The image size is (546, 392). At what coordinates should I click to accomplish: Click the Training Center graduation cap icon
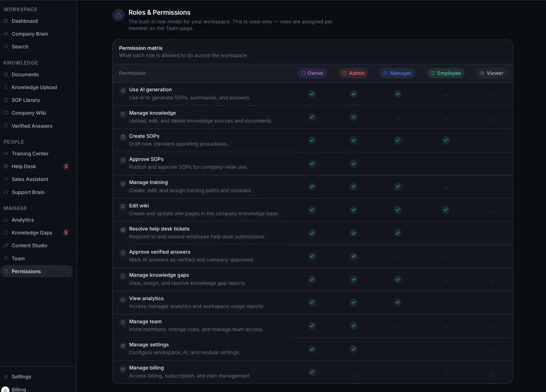[6, 154]
